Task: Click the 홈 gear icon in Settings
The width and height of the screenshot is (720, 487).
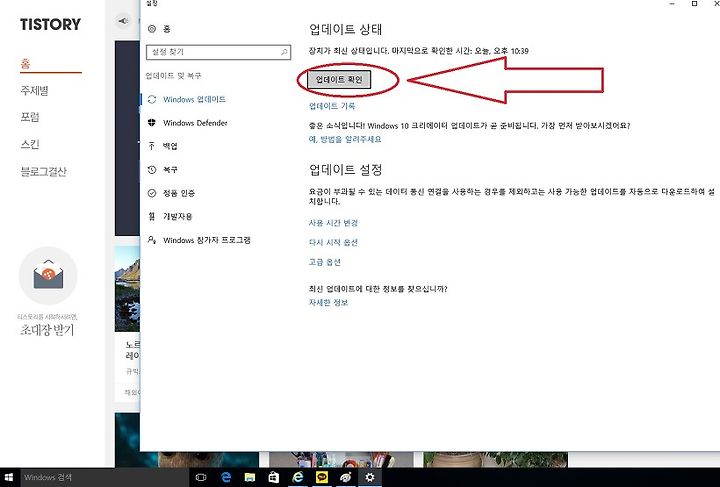Action: click(152, 29)
